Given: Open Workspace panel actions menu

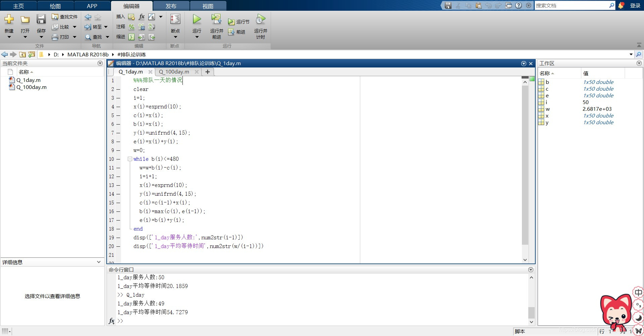Looking at the screenshot, I should pyautogui.click(x=639, y=63).
